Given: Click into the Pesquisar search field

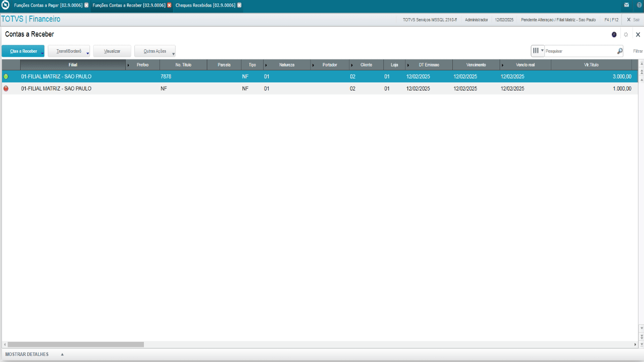Looking at the screenshot, I should click(581, 51).
